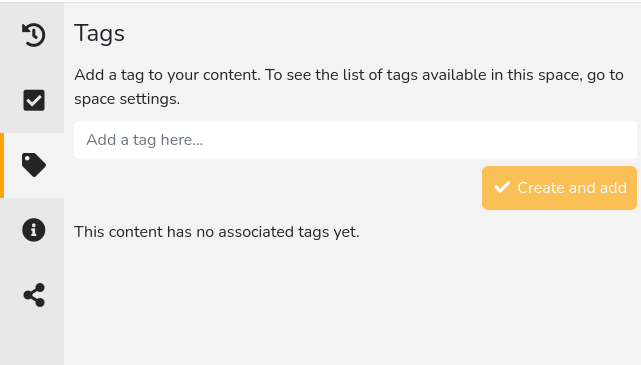Select the tag icon in sidebar
Viewport: 641px width, 365px height.
pos(34,165)
